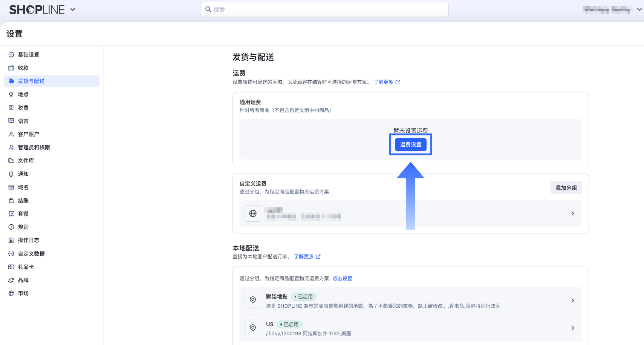Click the 礼品卡 gift card icon
644x345 pixels.
tap(11, 267)
